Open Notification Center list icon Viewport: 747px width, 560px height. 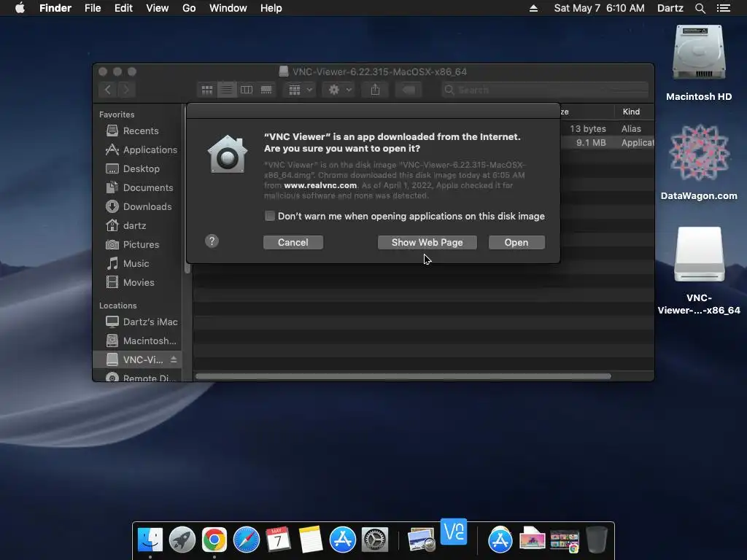click(x=724, y=8)
